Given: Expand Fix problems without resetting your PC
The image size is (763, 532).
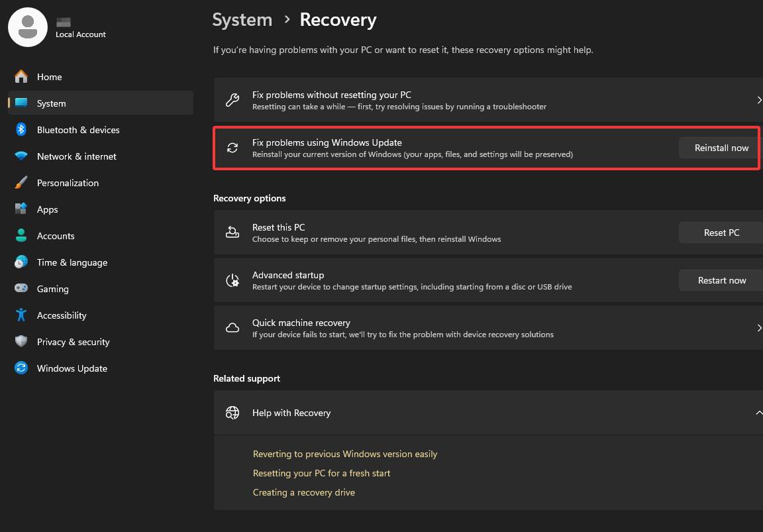Looking at the screenshot, I should 758,100.
